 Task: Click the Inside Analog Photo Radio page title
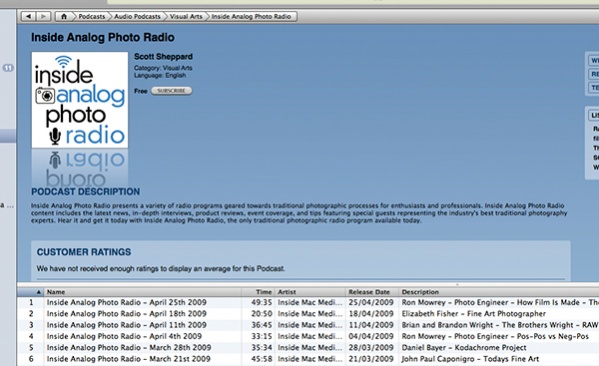[103, 37]
